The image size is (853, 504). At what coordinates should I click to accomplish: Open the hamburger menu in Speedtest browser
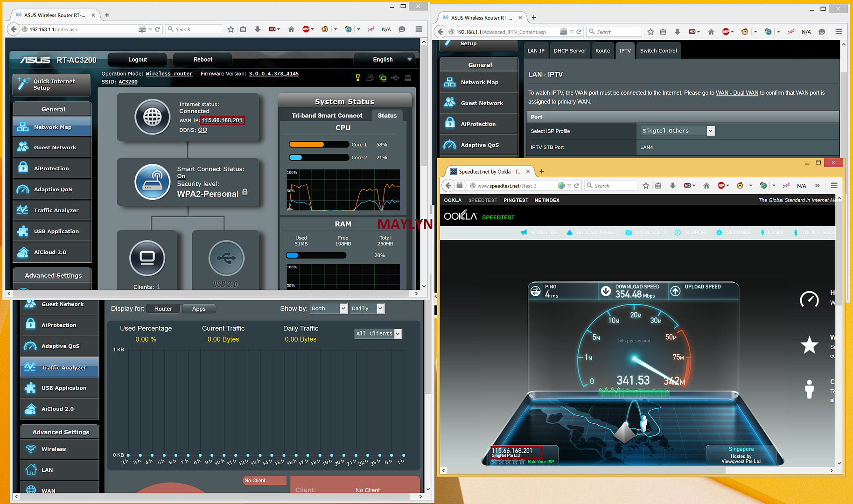point(834,186)
